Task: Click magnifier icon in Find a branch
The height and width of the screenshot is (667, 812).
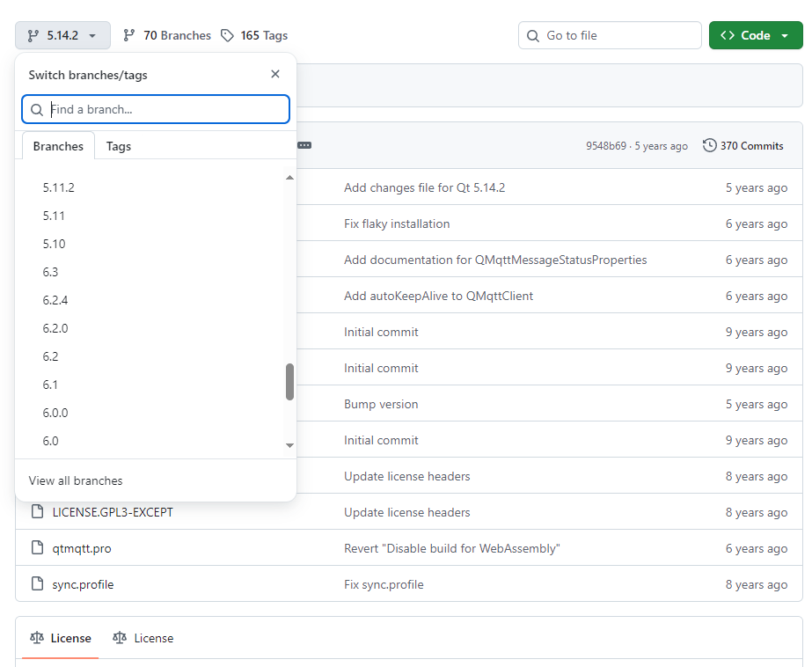Action: (x=37, y=110)
